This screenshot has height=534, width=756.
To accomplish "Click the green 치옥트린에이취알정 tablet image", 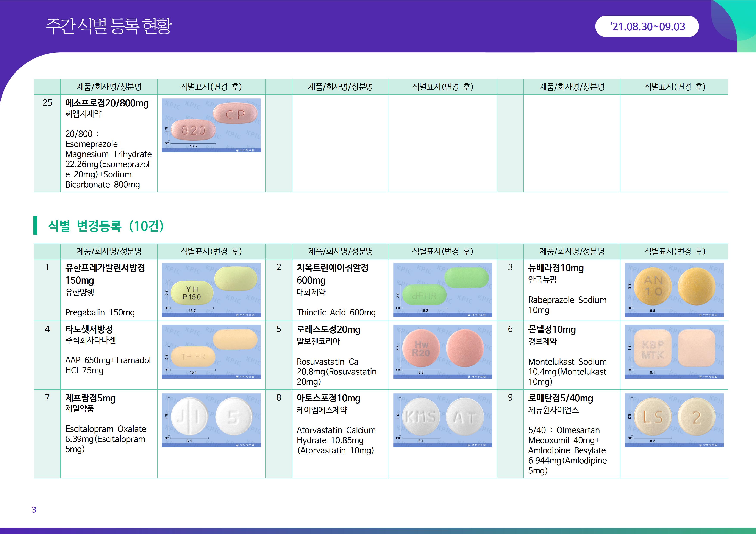I will [442, 290].
